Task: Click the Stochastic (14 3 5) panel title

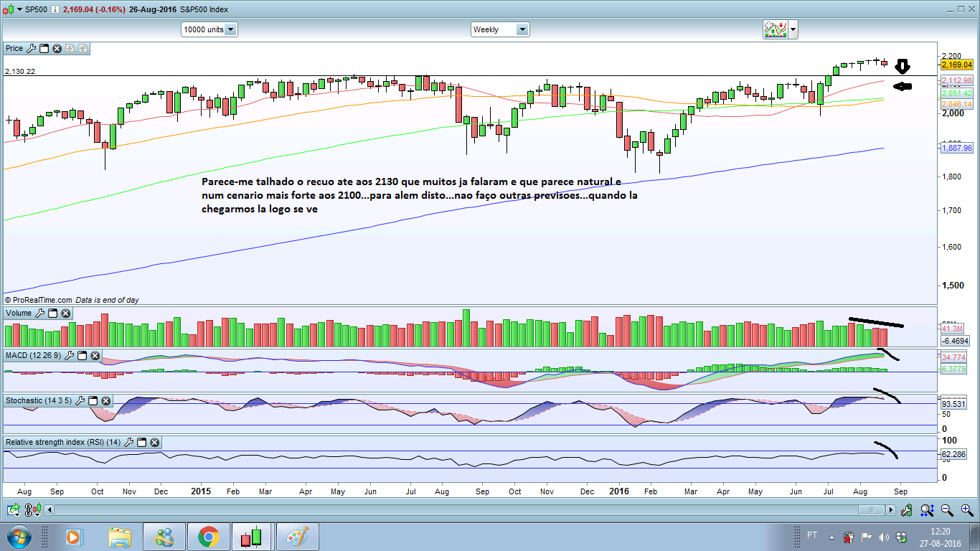Action: click(39, 400)
